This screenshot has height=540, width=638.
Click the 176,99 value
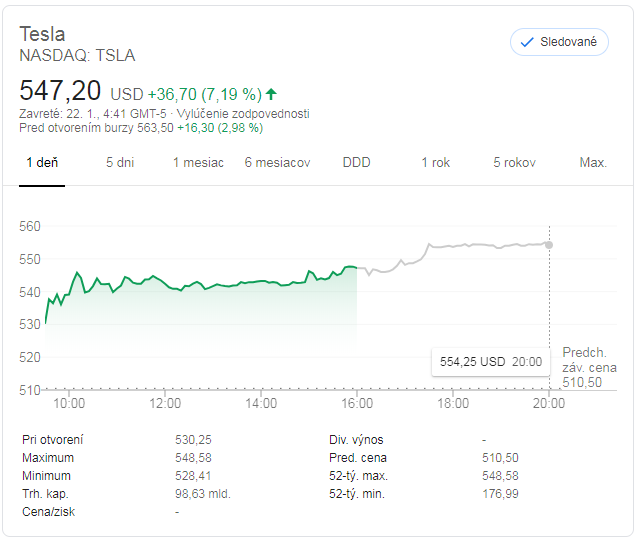coord(500,494)
